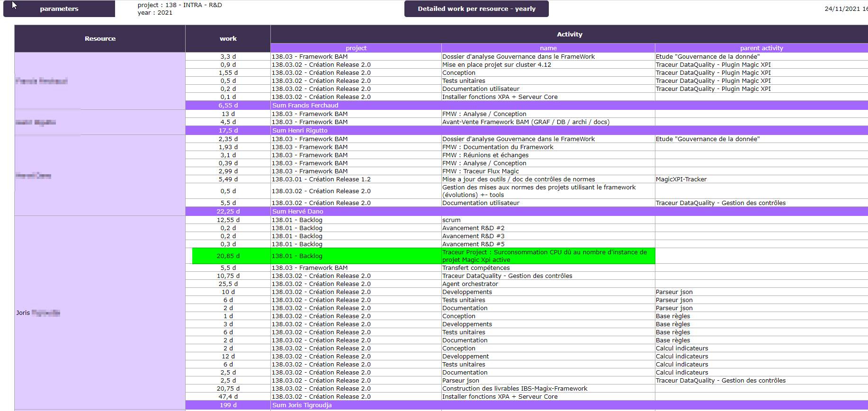Click the 'Detailed work per resource - yearly' title
The width and height of the screenshot is (868, 411).
[x=476, y=9]
